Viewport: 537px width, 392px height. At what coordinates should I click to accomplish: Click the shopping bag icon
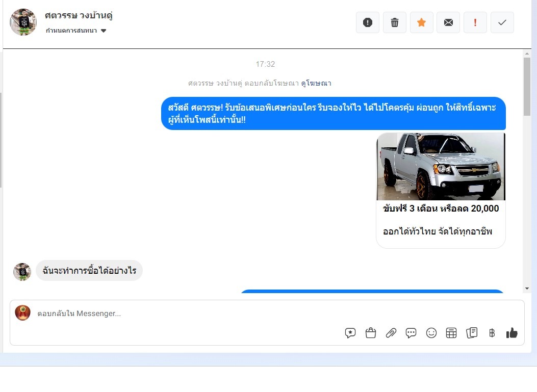(371, 333)
